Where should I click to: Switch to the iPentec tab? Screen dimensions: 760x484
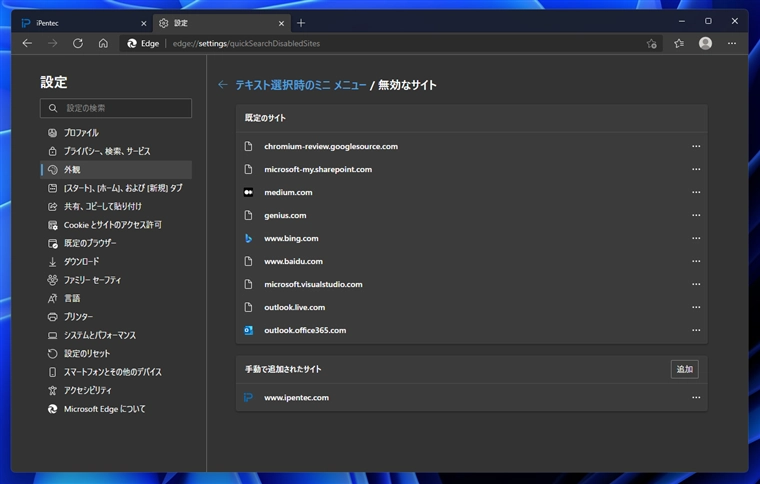(83, 23)
